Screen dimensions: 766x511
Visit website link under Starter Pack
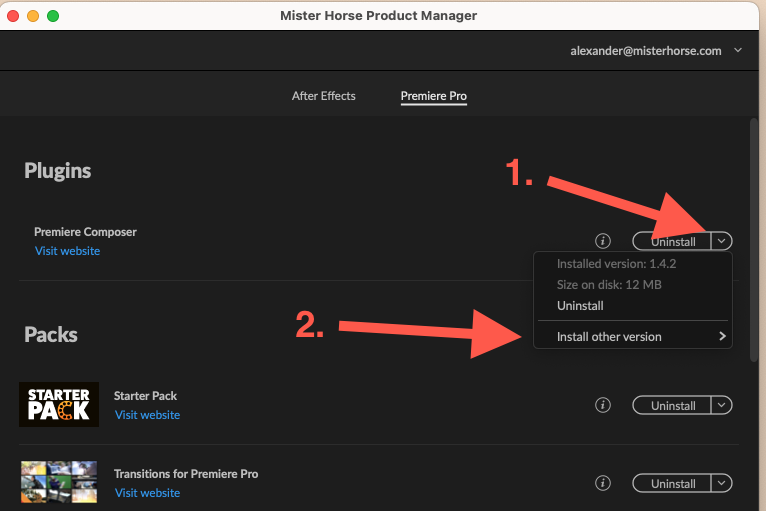pos(148,415)
